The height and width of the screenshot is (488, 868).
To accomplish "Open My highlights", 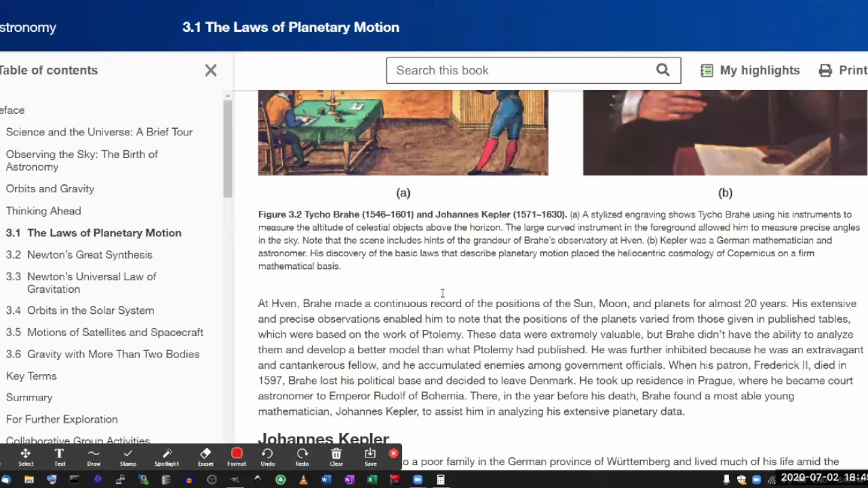I will click(x=750, y=70).
